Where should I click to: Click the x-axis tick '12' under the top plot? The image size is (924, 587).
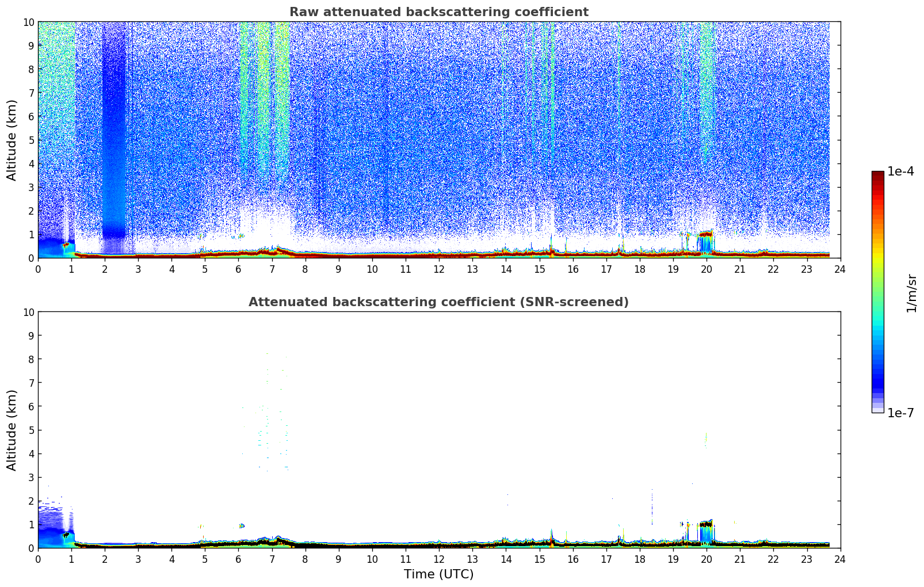pyautogui.click(x=439, y=269)
